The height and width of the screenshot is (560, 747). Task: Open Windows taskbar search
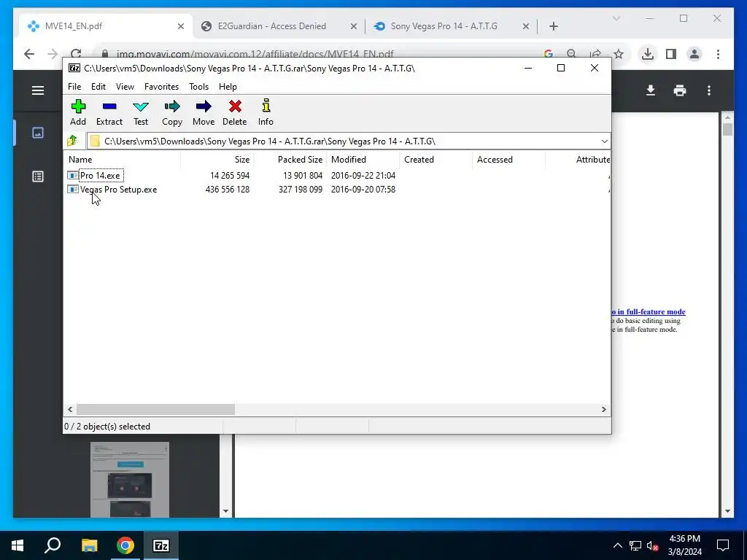[x=53, y=545]
